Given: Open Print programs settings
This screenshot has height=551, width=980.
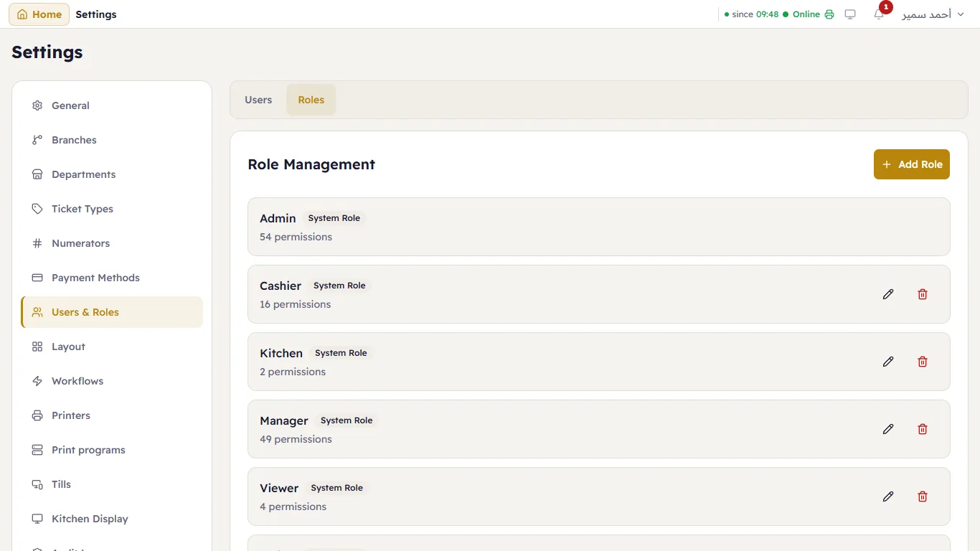Looking at the screenshot, I should [x=112, y=450].
